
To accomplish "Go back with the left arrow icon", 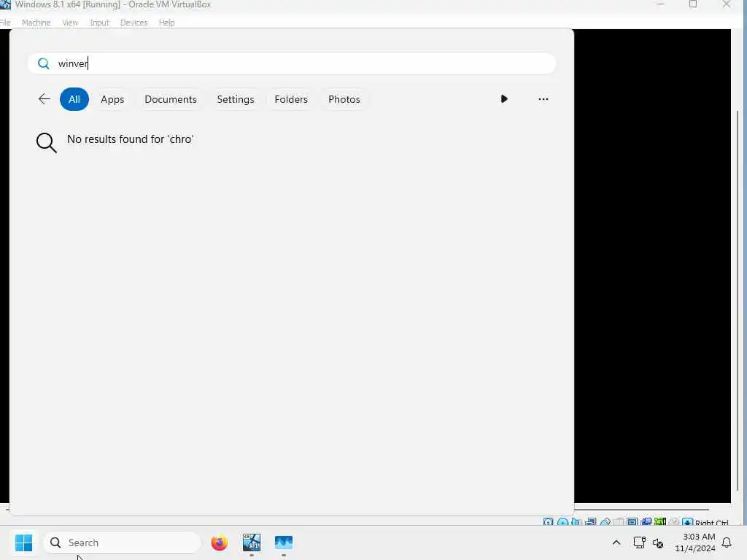I will 44,99.
